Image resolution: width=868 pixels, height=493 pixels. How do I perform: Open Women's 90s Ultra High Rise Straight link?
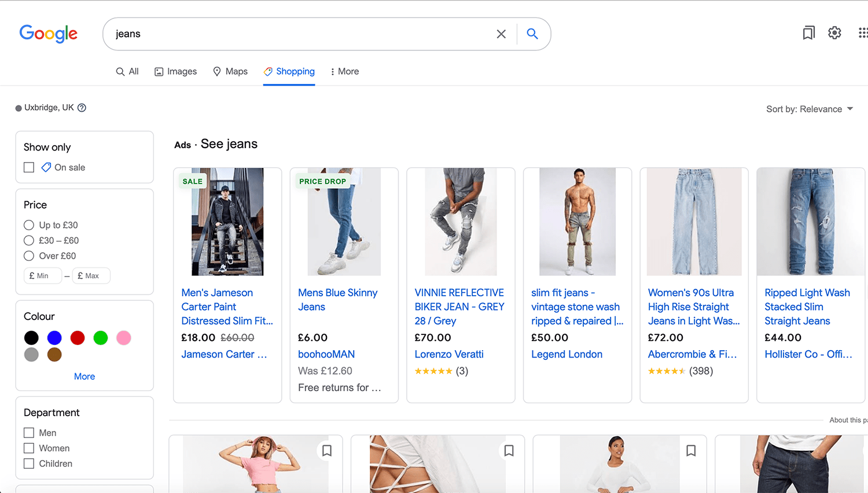point(694,307)
